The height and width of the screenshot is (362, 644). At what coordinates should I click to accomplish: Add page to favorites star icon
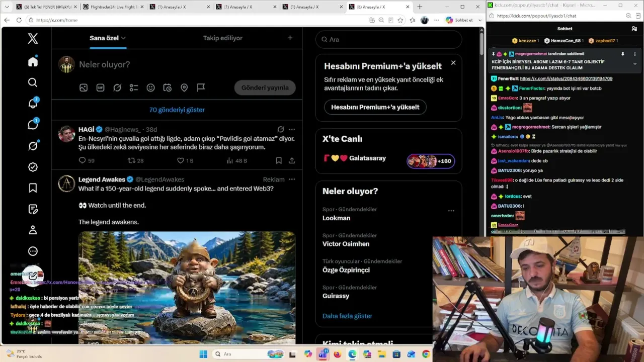(x=400, y=20)
